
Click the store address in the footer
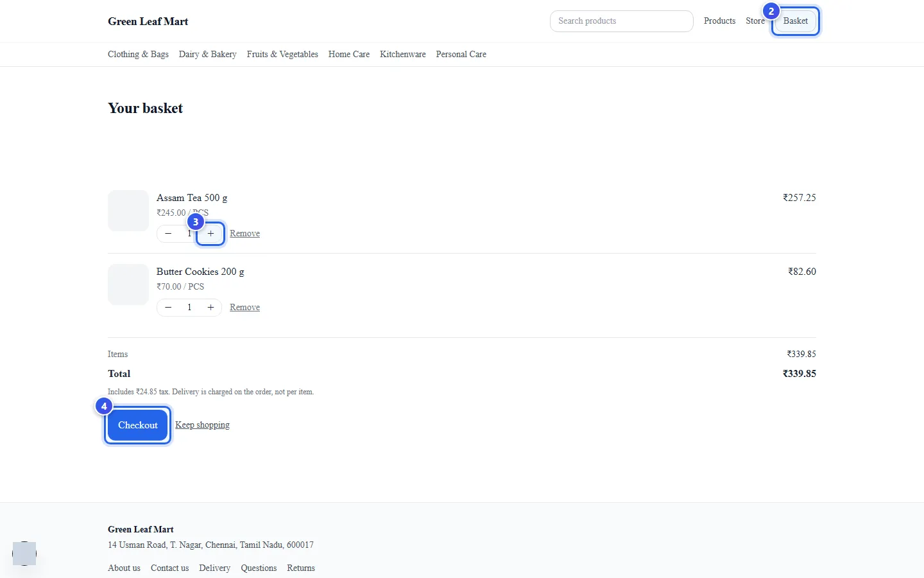(x=210, y=545)
